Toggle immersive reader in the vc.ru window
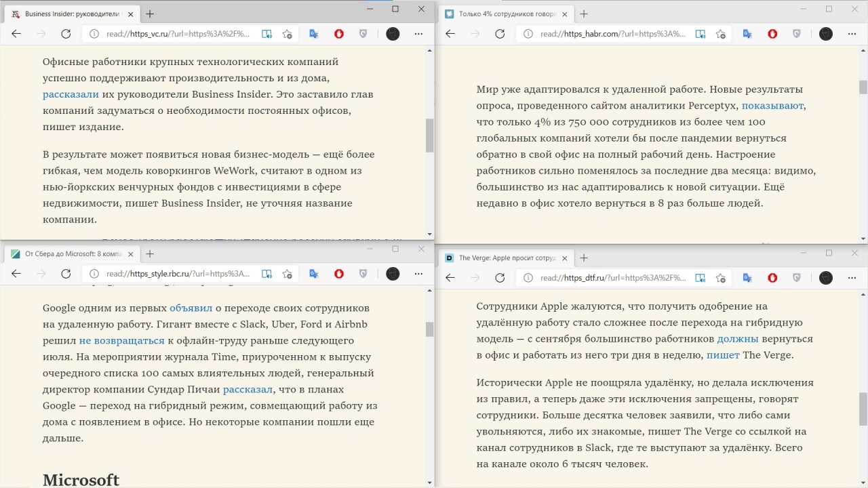 267,34
